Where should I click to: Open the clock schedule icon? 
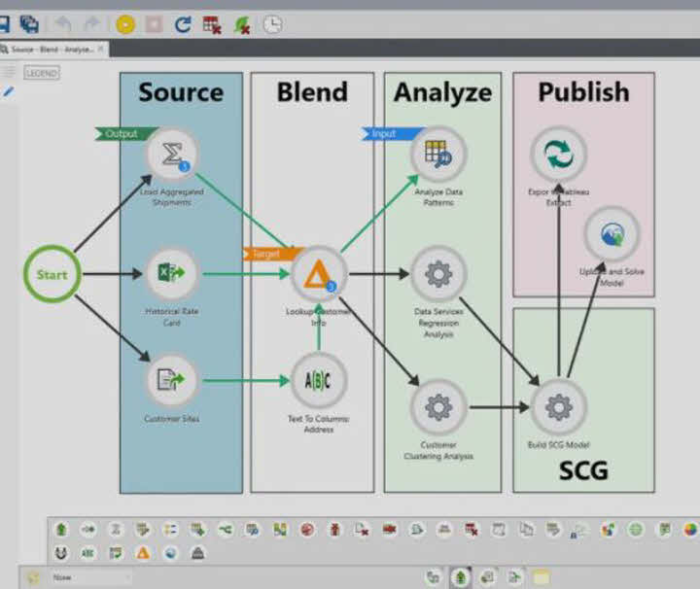(272, 24)
